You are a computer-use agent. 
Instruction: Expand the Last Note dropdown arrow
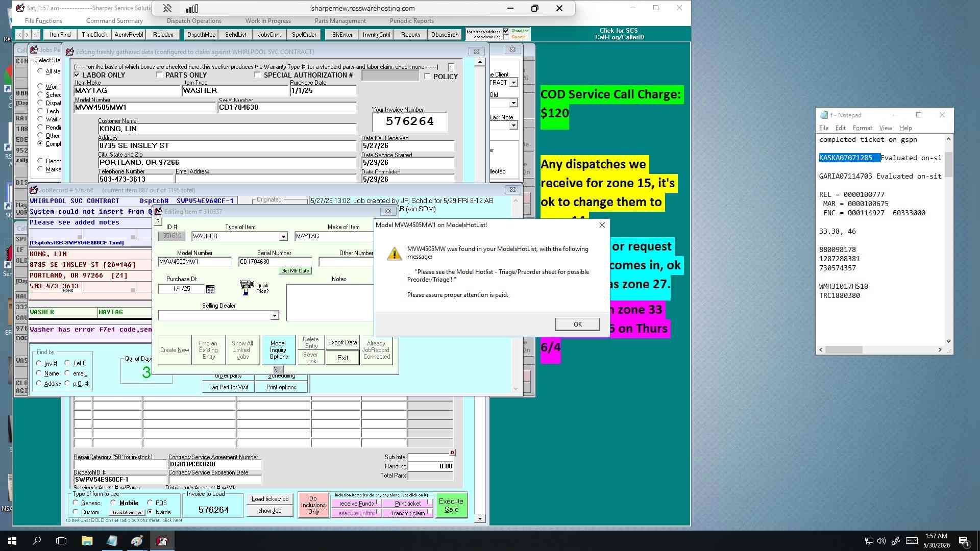(x=513, y=125)
